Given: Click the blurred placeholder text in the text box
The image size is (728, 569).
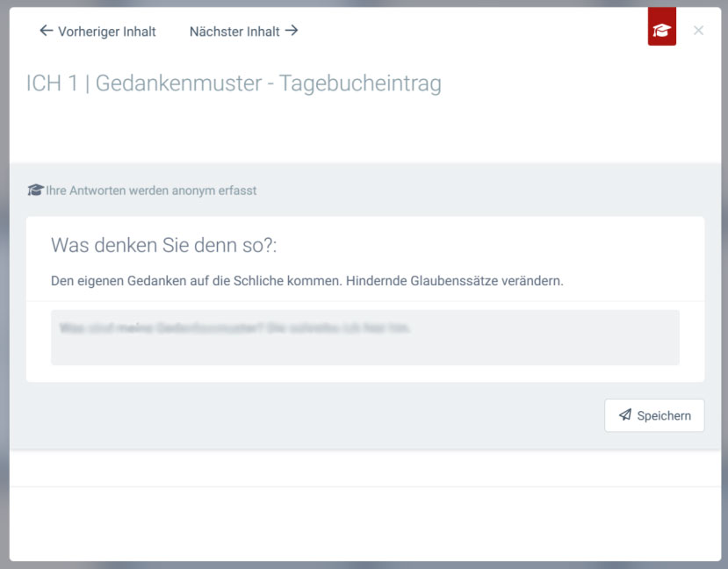Looking at the screenshot, I should point(235,328).
